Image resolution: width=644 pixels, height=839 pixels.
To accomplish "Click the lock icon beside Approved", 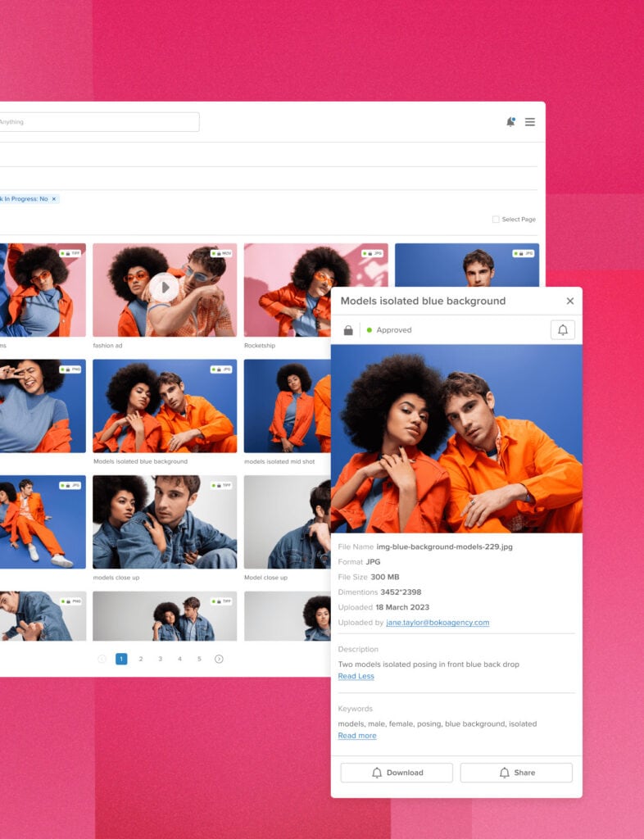I will click(348, 330).
